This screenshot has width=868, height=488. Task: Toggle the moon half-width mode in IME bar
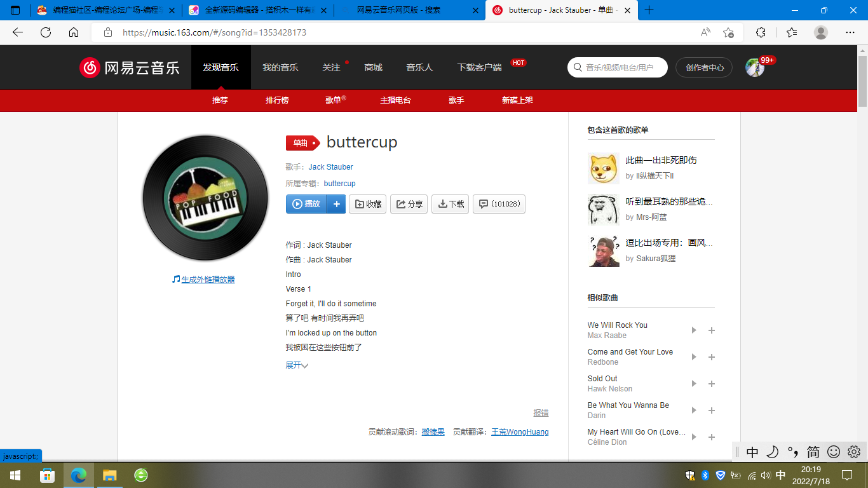pos(772,452)
